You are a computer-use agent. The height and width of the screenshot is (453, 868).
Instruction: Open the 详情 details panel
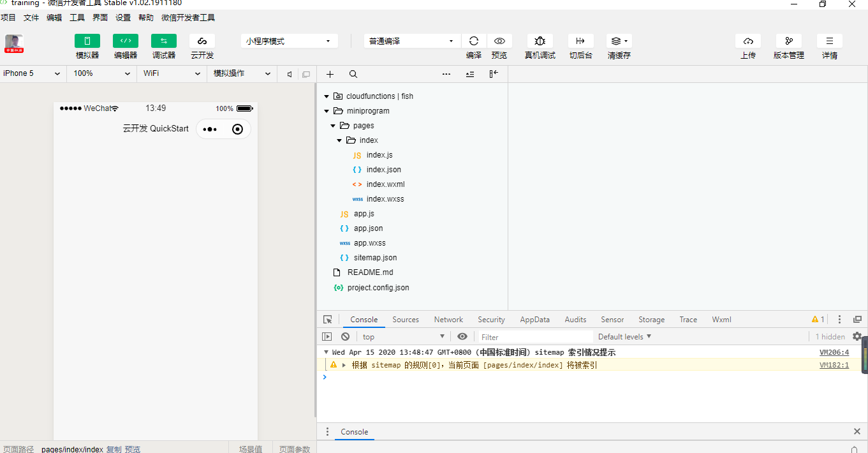(830, 41)
